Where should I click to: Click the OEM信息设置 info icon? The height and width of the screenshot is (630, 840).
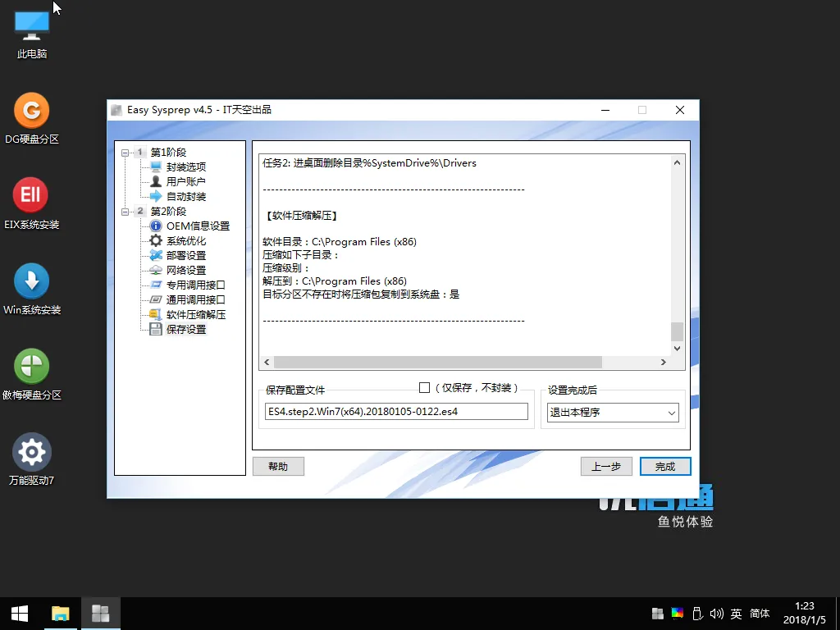pos(156,226)
